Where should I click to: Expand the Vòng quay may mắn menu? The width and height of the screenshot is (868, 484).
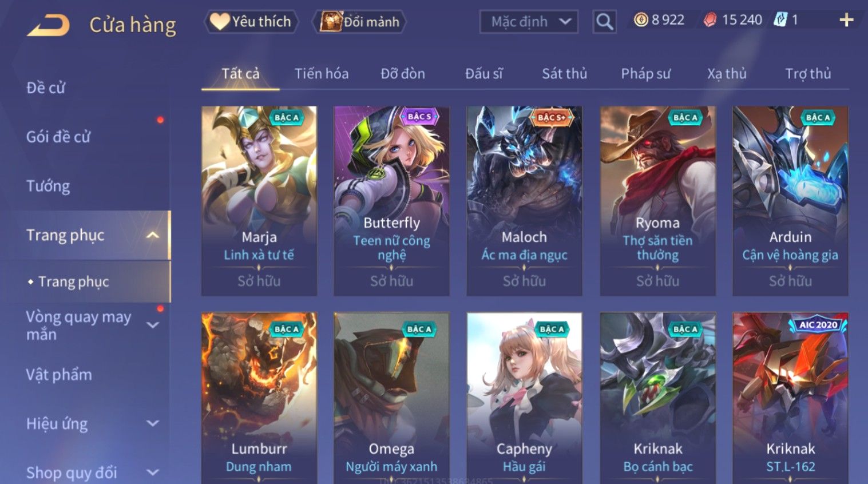(x=153, y=325)
